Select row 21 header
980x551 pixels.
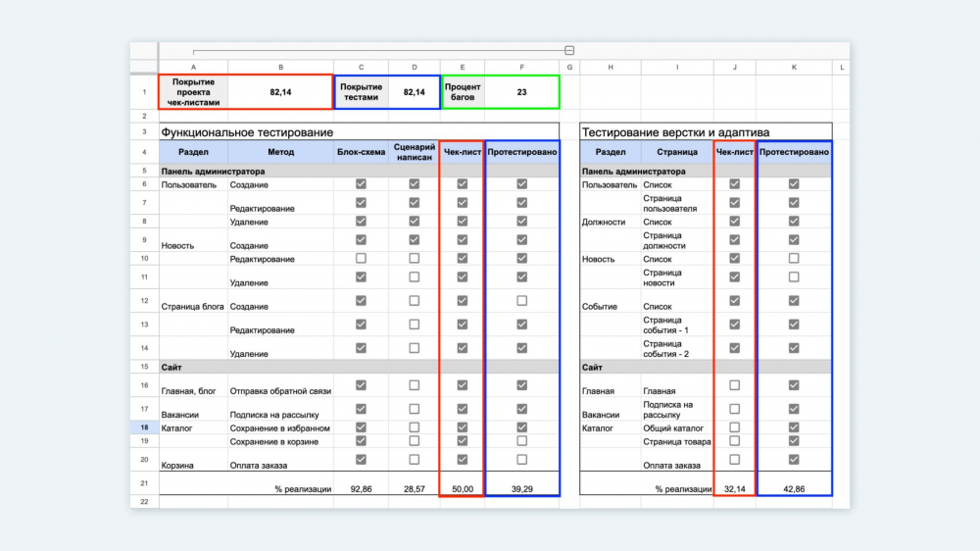click(x=144, y=483)
